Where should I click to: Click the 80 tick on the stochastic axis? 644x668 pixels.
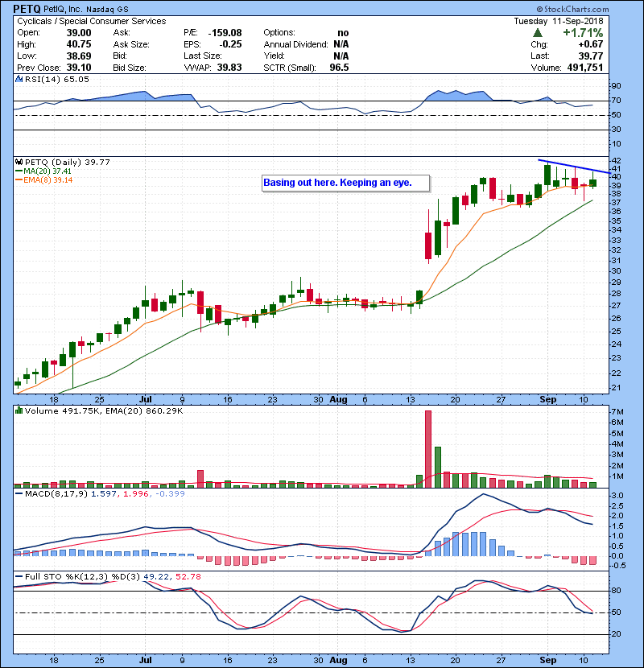click(617, 591)
